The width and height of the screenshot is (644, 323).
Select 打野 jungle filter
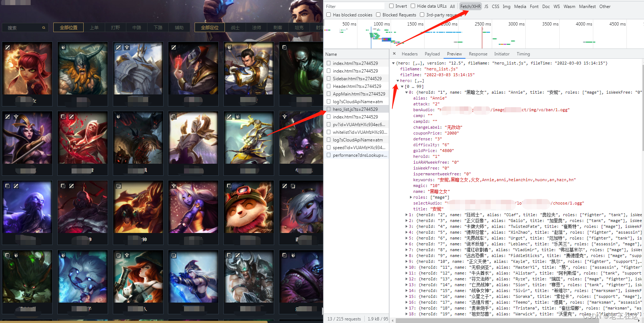[x=115, y=27]
